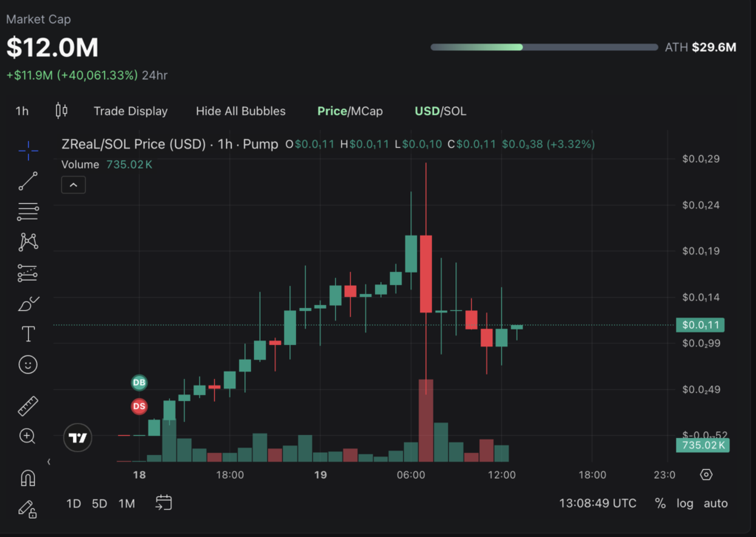Screen dimensions: 756x537
Task: Select the ruler measure tool
Action: pos(28,406)
